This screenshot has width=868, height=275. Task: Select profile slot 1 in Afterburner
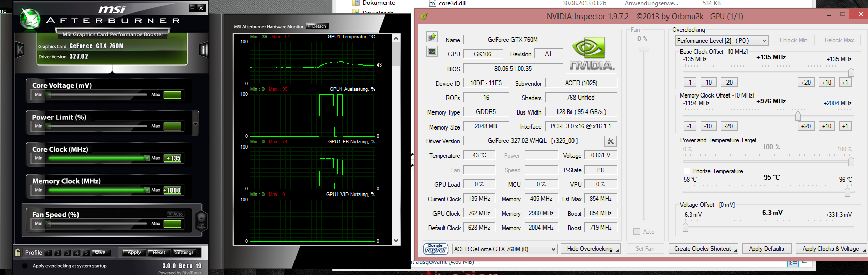point(49,253)
